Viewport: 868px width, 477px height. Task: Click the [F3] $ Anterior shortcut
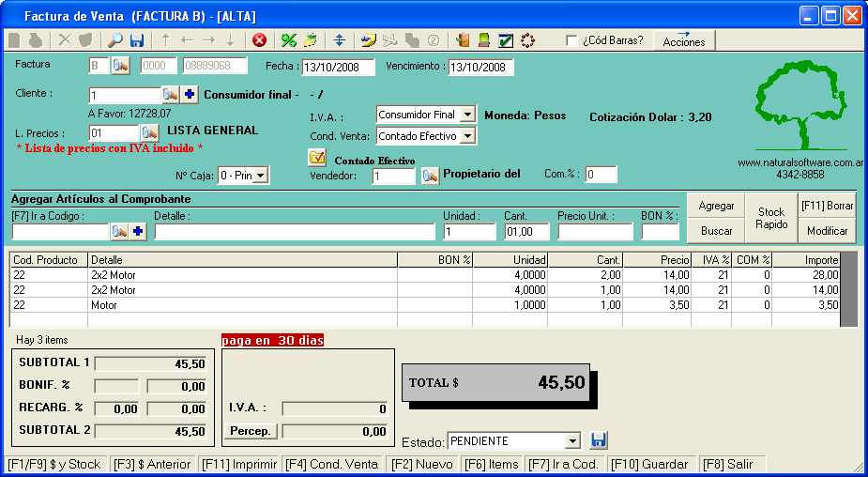pos(152,464)
